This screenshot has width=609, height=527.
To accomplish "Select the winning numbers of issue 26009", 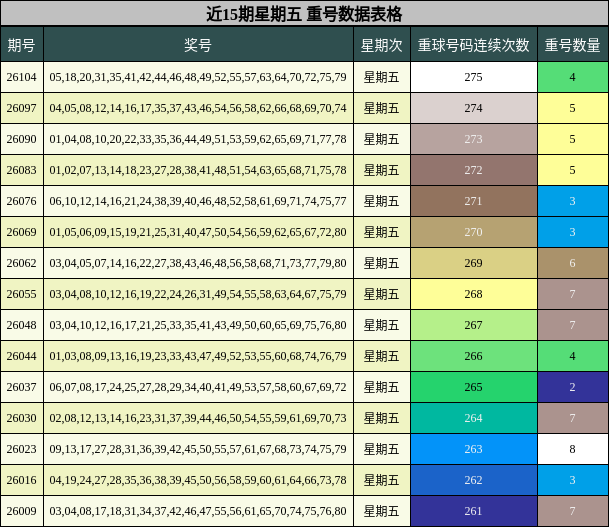I will click(x=198, y=511).
